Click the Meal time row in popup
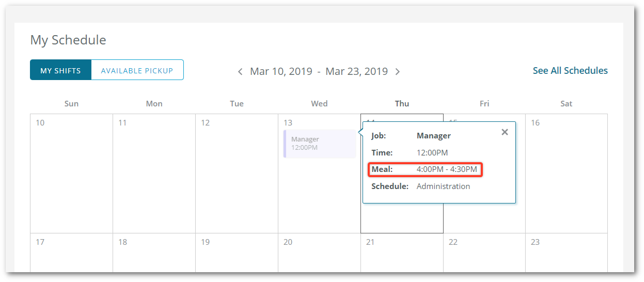The width and height of the screenshot is (644, 282). [426, 169]
